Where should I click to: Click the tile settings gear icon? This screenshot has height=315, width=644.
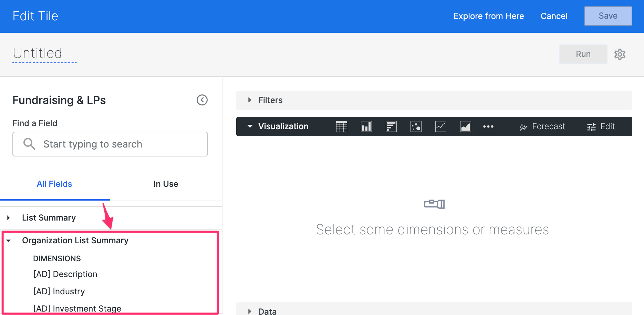(x=620, y=54)
